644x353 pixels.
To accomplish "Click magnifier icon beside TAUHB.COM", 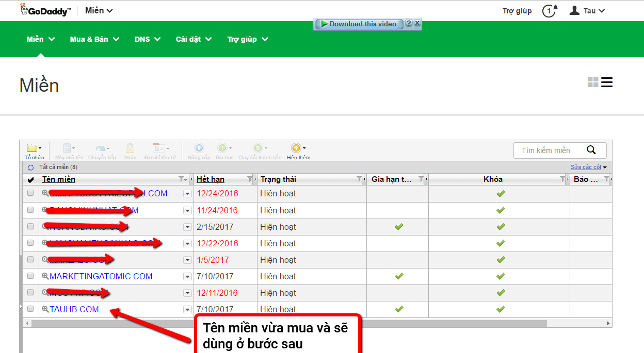I will [45, 309].
